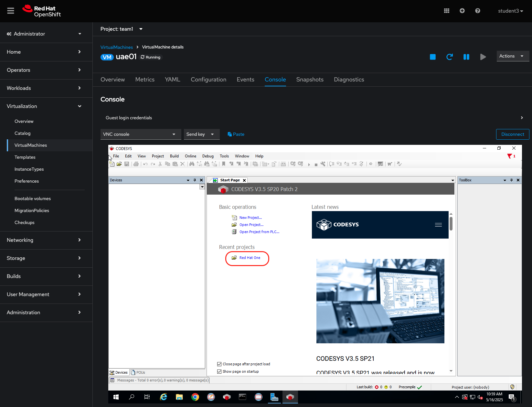Screen dimensions: 532x407
Task: Open the Debug menu in CODESYS
Action: pos(208,156)
